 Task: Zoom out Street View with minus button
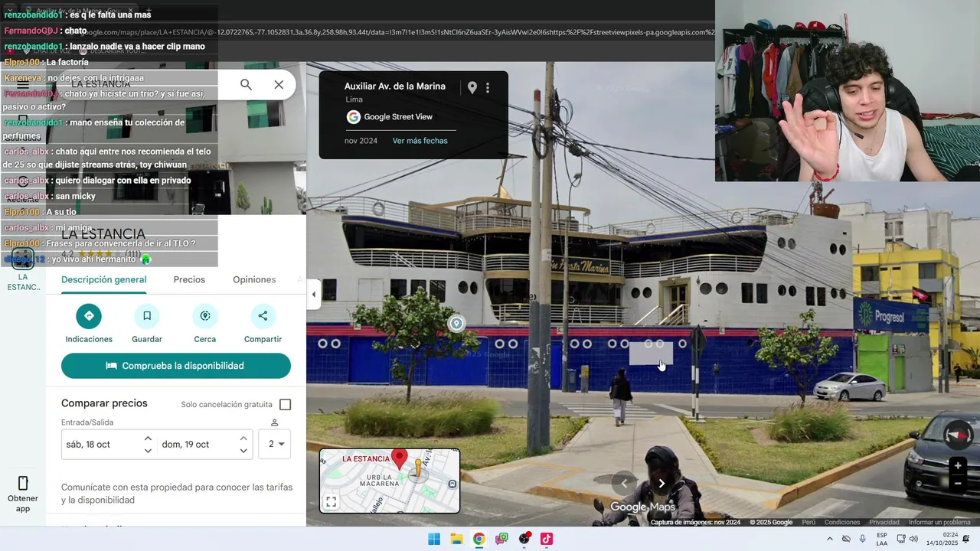coord(958,484)
